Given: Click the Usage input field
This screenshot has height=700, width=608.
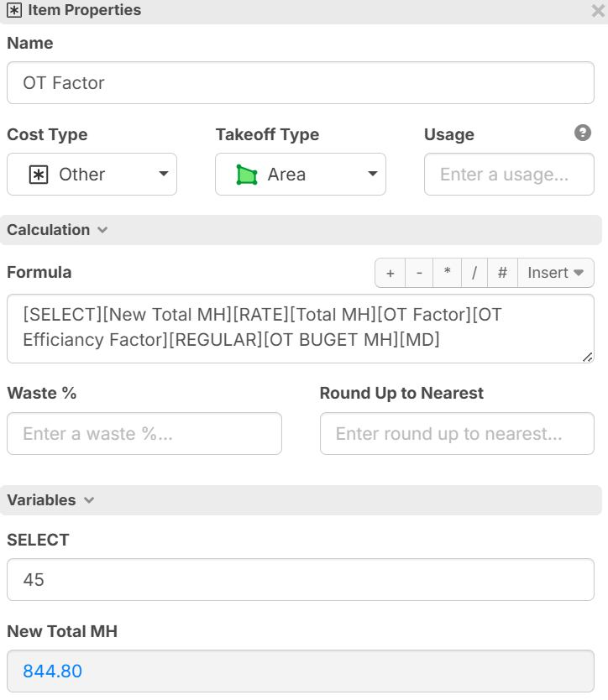Looking at the screenshot, I should pyautogui.click(x=508, y=175).
